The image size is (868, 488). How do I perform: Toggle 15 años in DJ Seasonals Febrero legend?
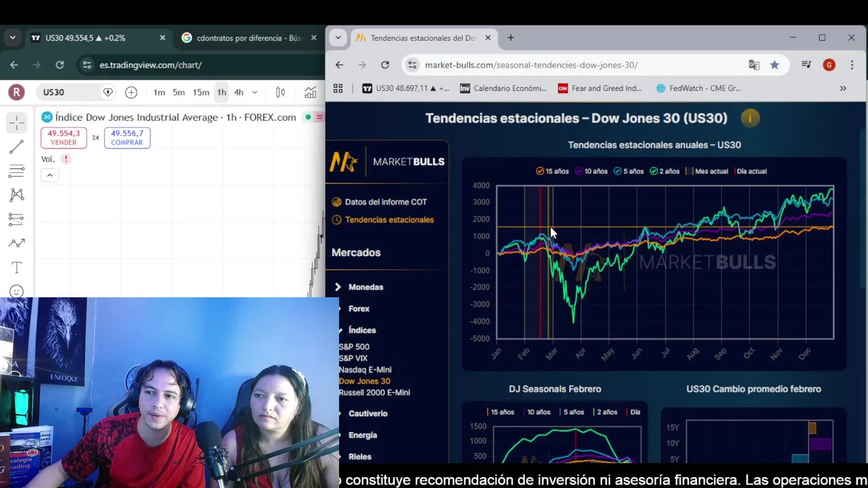[x=500, y=412]
